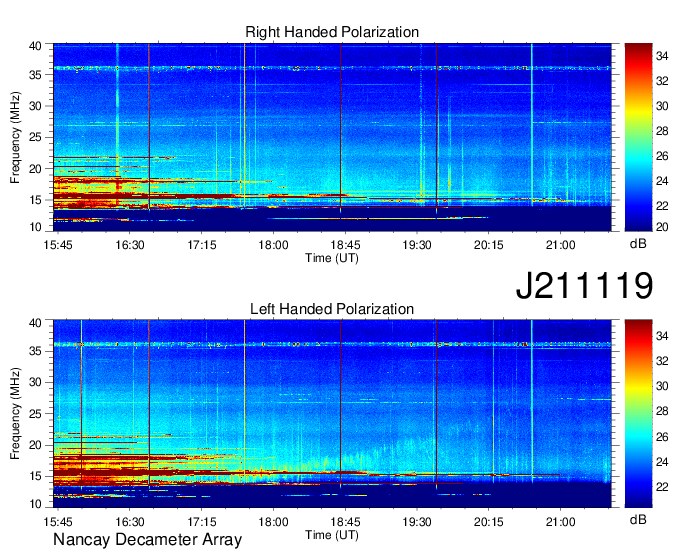The height and width of the screenshot is (552, 680).
Task: Click the 19:30 time tick on left-handed plot
Action: coord(417,522)
